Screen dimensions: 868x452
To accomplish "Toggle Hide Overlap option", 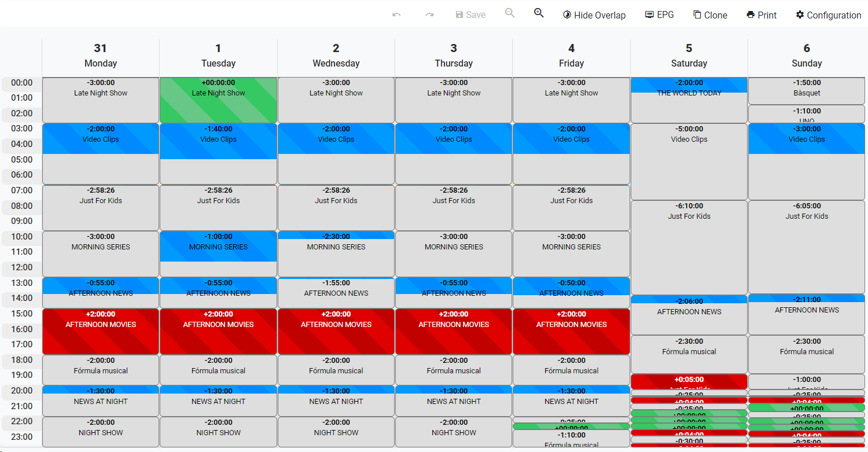I will tap(594, 15).
